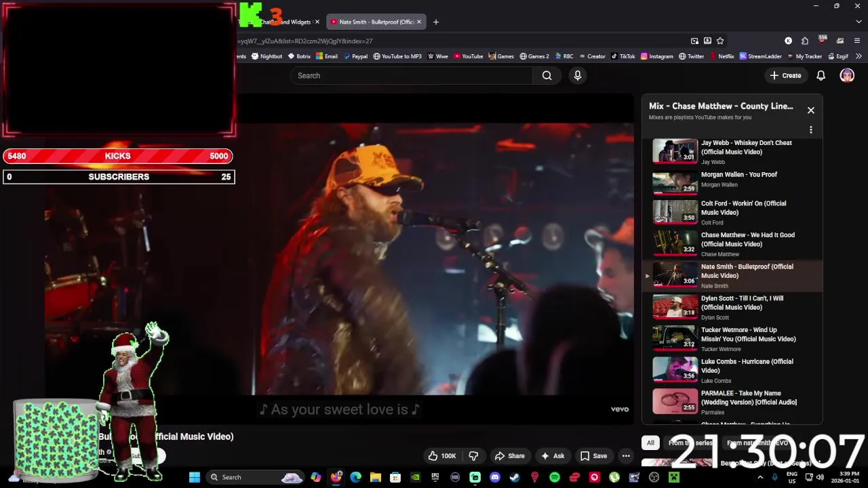Screen dimensions: 868x488
Task: Select the From the series chip
Action: pos(690,443)
